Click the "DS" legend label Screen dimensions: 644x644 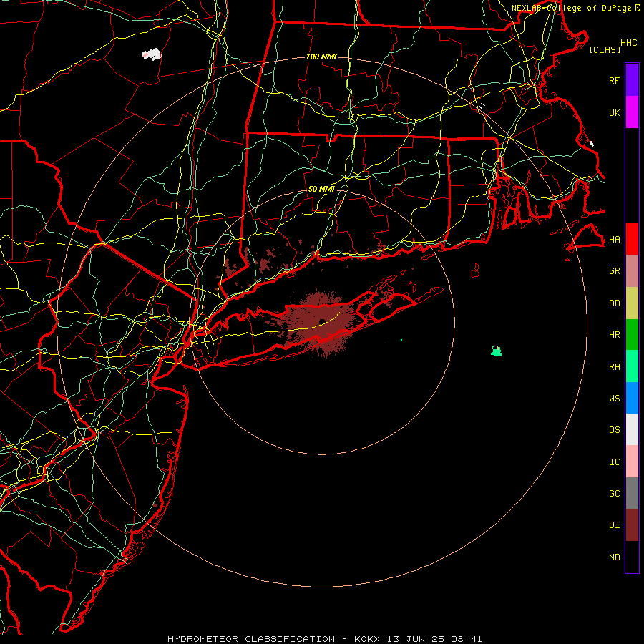click(614, 430)
